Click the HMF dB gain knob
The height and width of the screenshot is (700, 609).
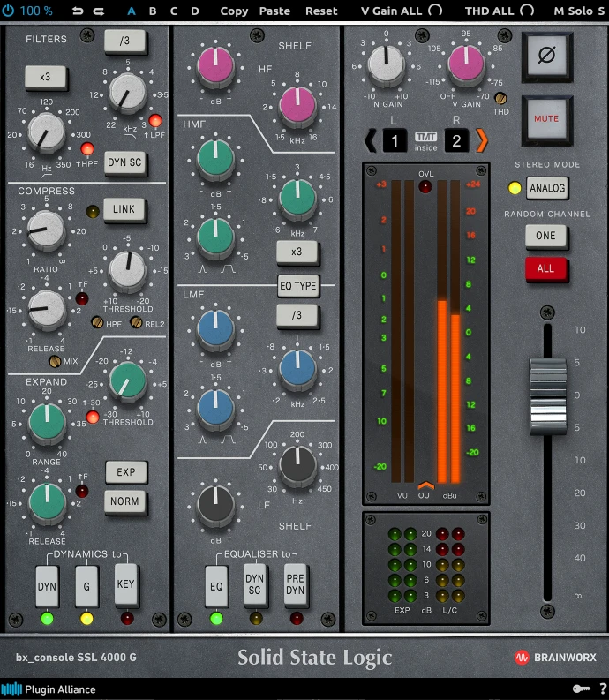click(215, 158)
